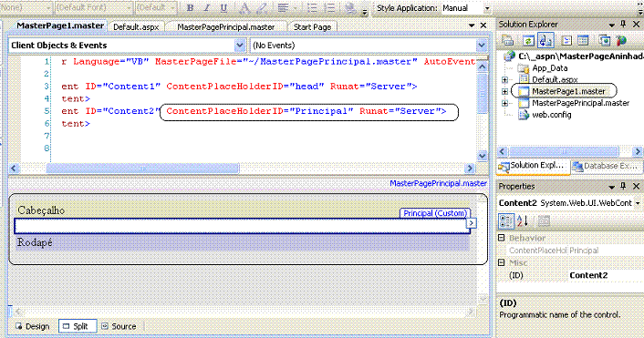Click the Copy Web Site icon
The image size is (644, 338).
point(604,40)
